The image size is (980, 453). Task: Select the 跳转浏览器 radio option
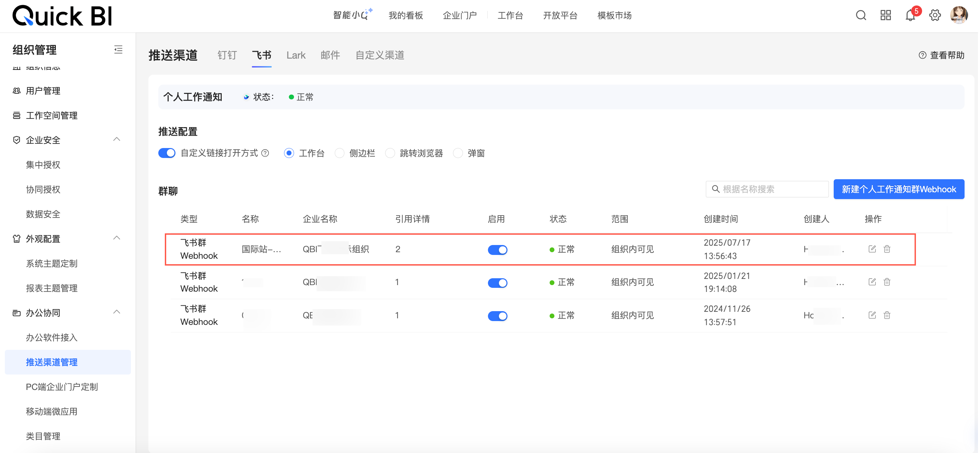[x=390, y=153]
